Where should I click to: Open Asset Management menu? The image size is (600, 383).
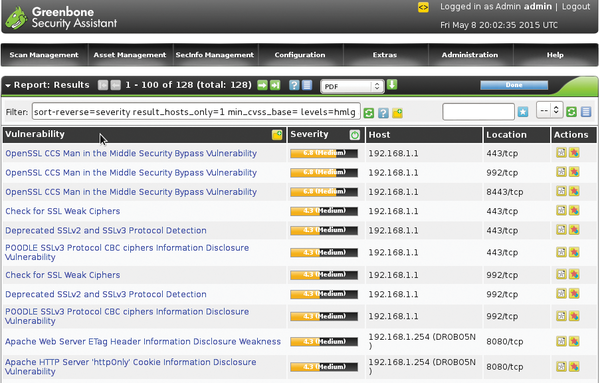(130, 55)
